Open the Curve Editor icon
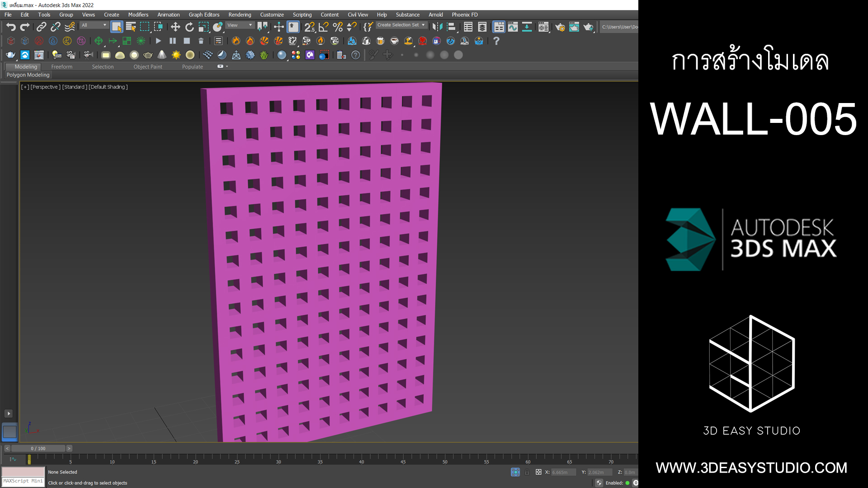This screenshot has height=488, width=868. pos(513,27)
